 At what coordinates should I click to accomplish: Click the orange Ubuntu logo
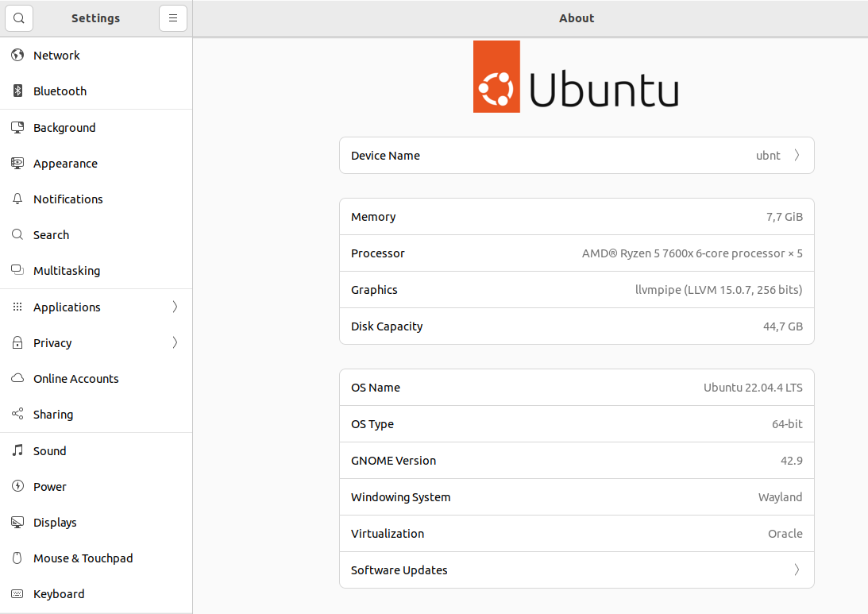496,76
